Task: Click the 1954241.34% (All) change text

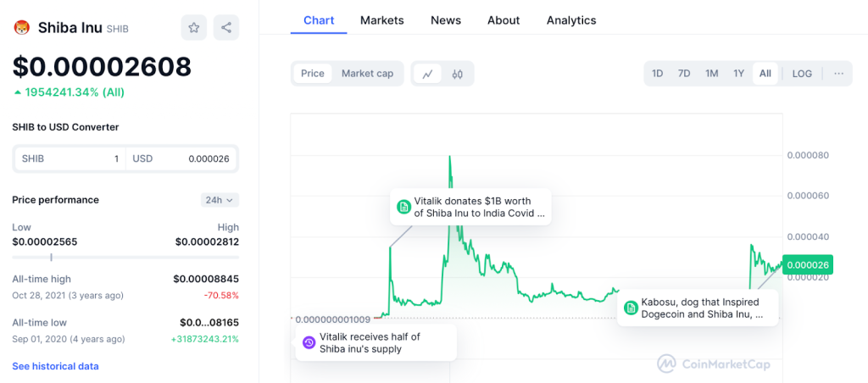Action: pyautogui.click(x=69, y=92)
